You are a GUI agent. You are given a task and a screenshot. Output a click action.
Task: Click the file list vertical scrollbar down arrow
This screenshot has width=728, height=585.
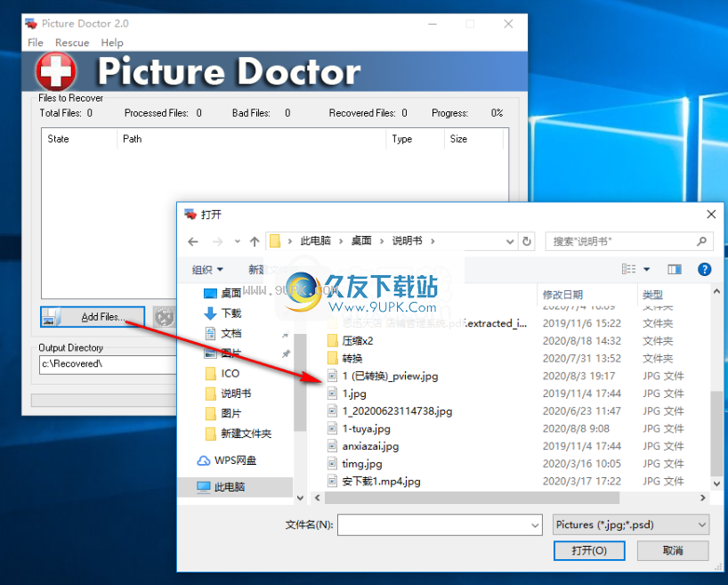[716, 483]
